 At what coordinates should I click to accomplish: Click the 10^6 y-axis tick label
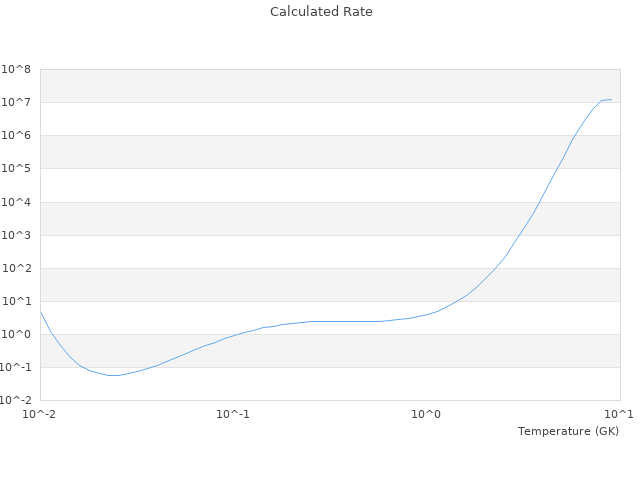[x=16, y=135]
